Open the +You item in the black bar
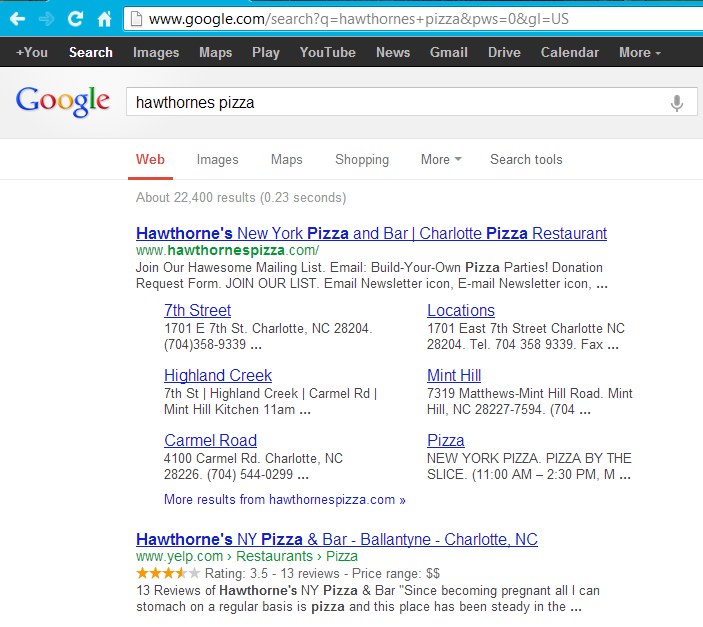 (x=31, y=52)
